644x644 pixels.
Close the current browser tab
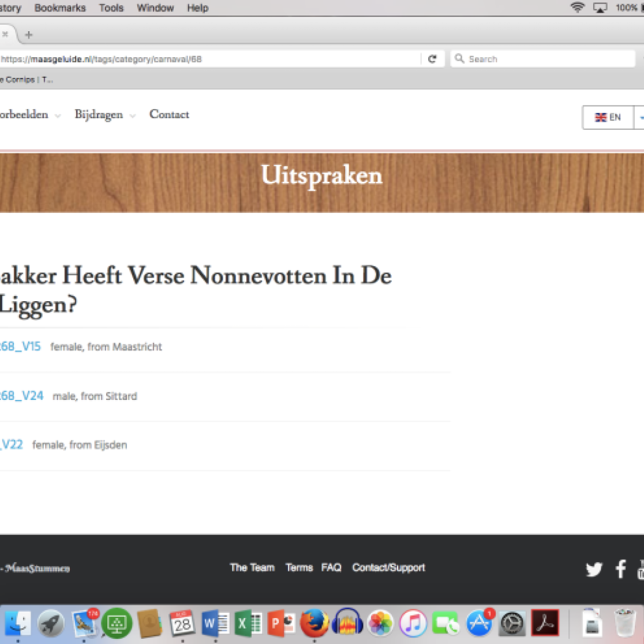(x=5, y=35)
